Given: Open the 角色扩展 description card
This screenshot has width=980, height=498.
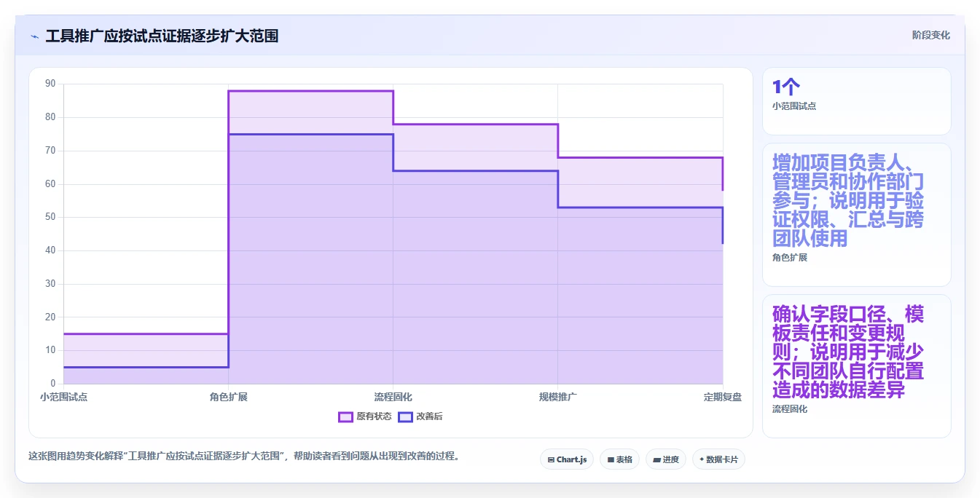Looking at the screenshot, I should click(x=857, y=215).
